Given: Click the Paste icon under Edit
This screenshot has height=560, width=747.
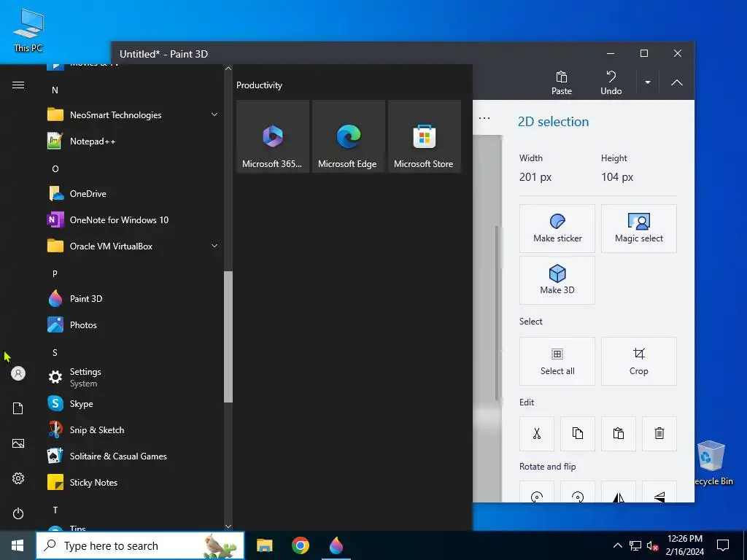Looking at the screenshot, I should pyautogui.click(x=619, y=434).
